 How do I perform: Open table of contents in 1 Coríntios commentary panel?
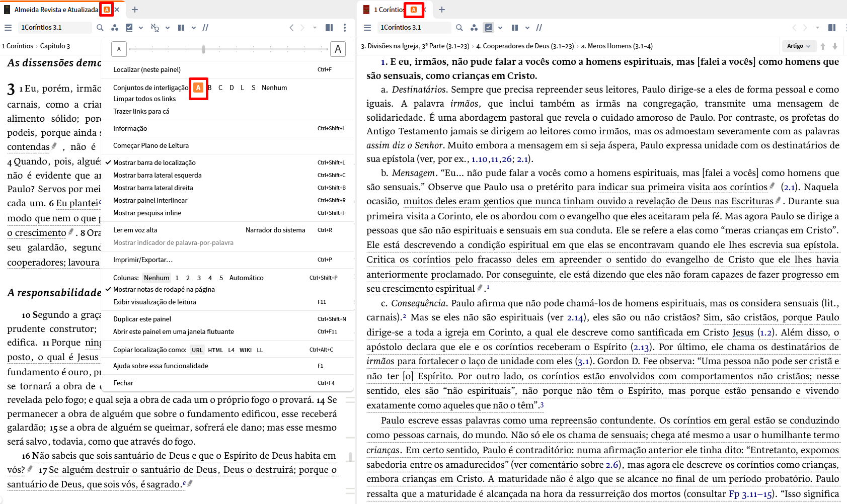367,28
